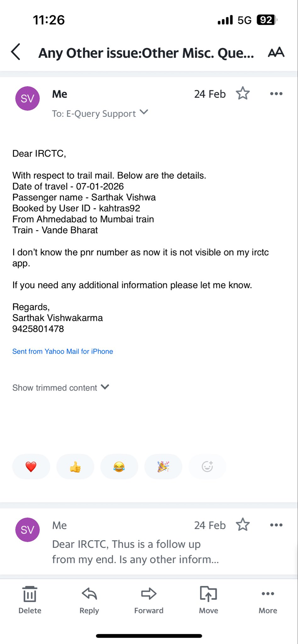Forward this email conversation

(x=149, y=600)
